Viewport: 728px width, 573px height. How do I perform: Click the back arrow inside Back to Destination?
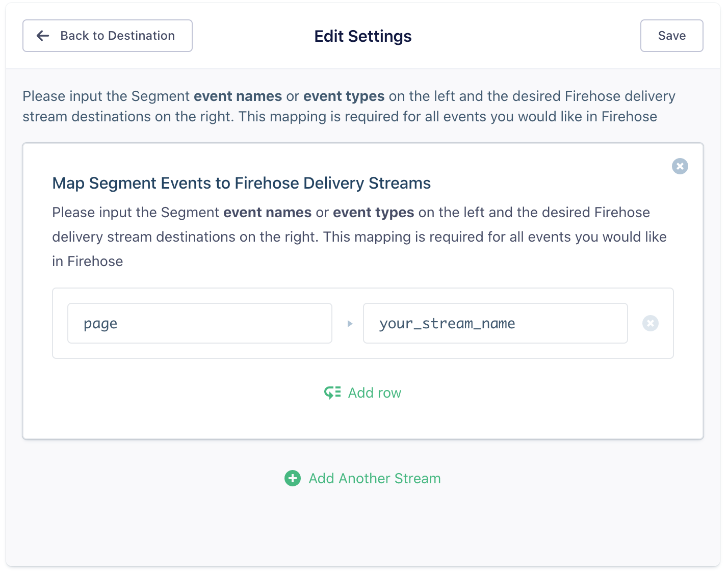[x=42, y=36]
